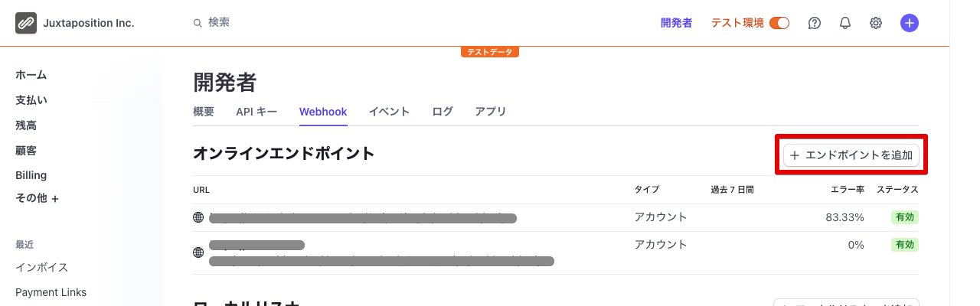This screenshot has height=306, width=980.
Task: Open the Billing sidebar item
Action: (31, 175)
